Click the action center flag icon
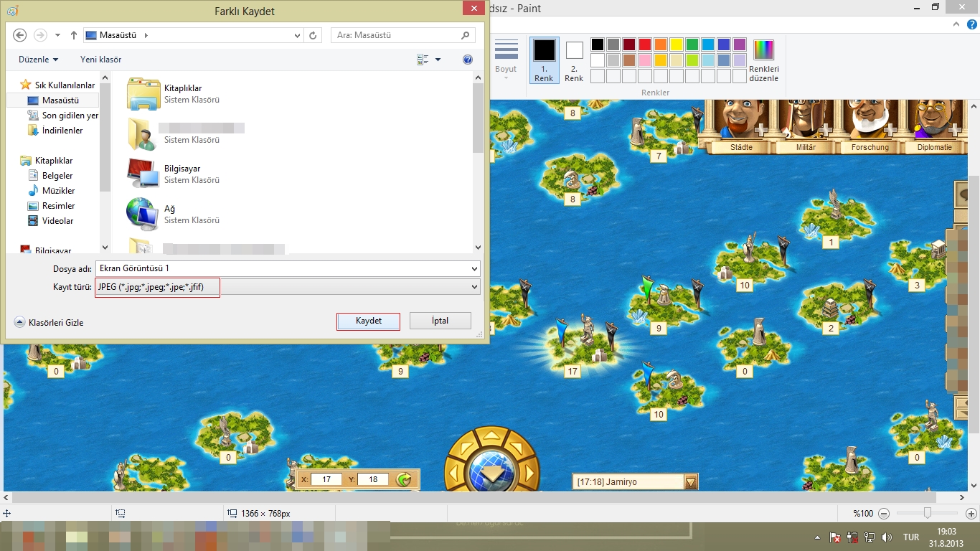The width and height of the screenshot is (980, 551). coord(835,537)
